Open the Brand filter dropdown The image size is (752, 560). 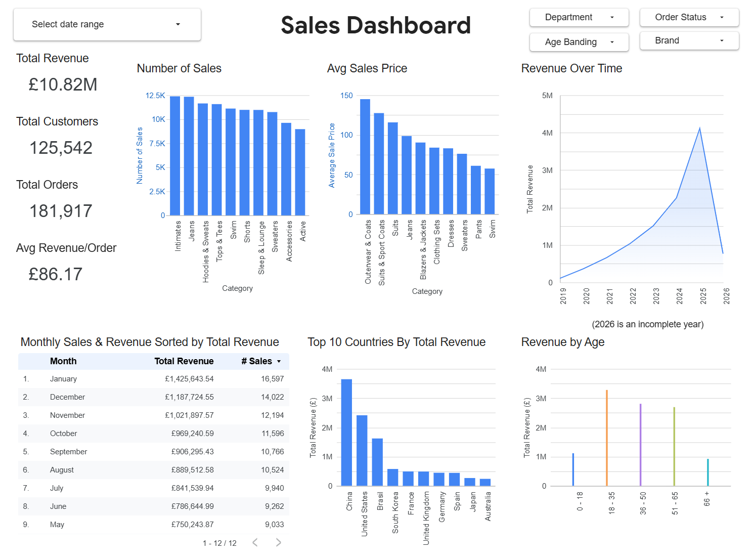(689, 40)
